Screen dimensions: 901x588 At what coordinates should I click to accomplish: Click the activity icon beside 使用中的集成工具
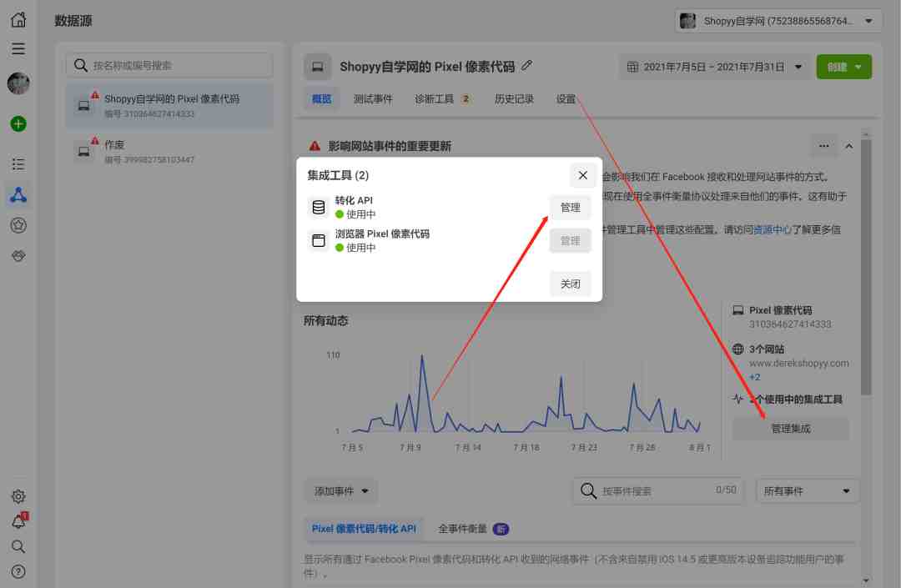tap(737, 399)
